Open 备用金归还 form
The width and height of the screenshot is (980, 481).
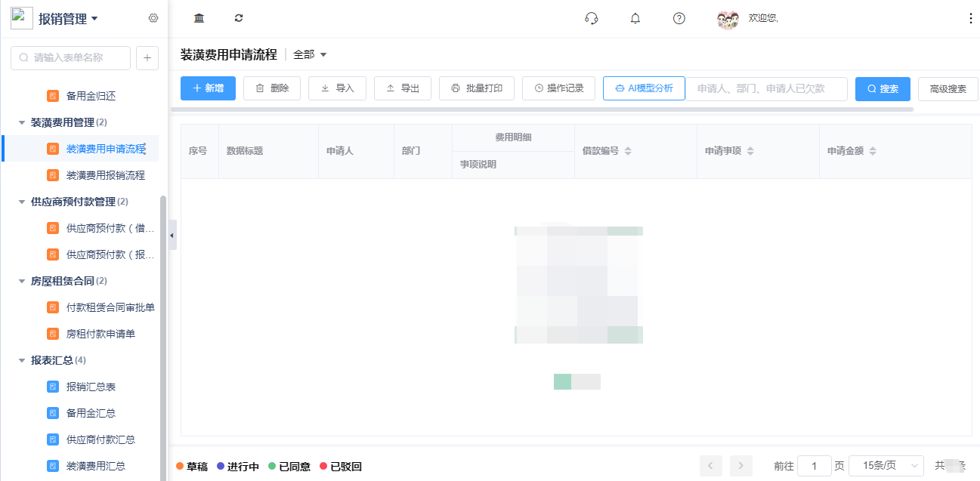pos(91,96)
